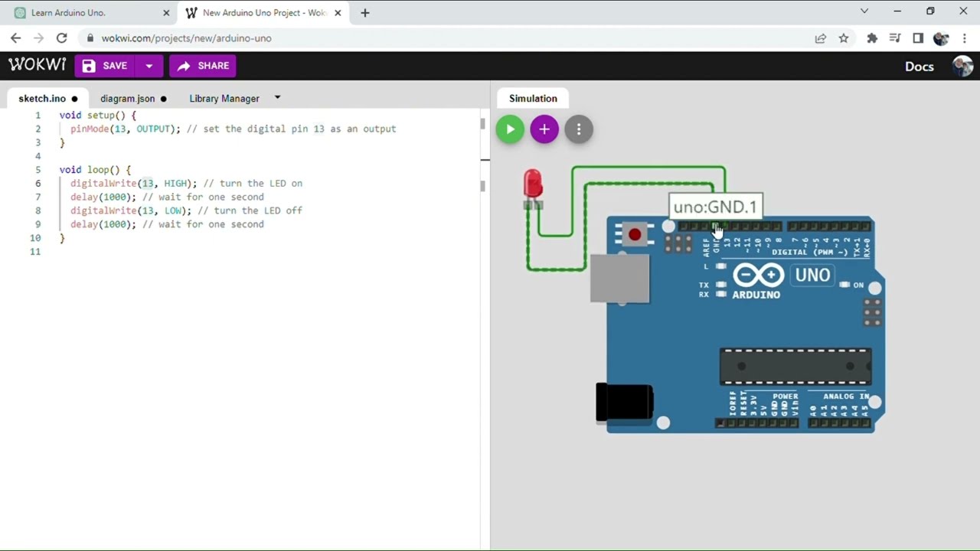Share this page from the address bar
Viewport: 980px width, 551px height.
[x=821, y=38]
